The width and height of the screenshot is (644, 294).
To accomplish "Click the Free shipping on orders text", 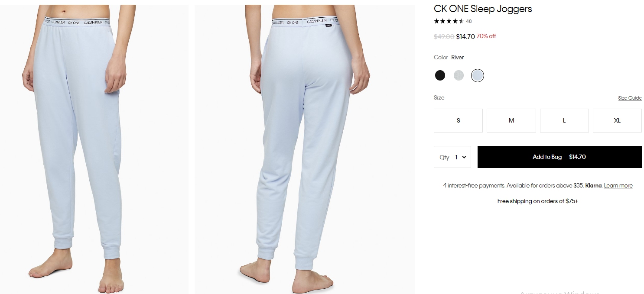I will (538, 201).
